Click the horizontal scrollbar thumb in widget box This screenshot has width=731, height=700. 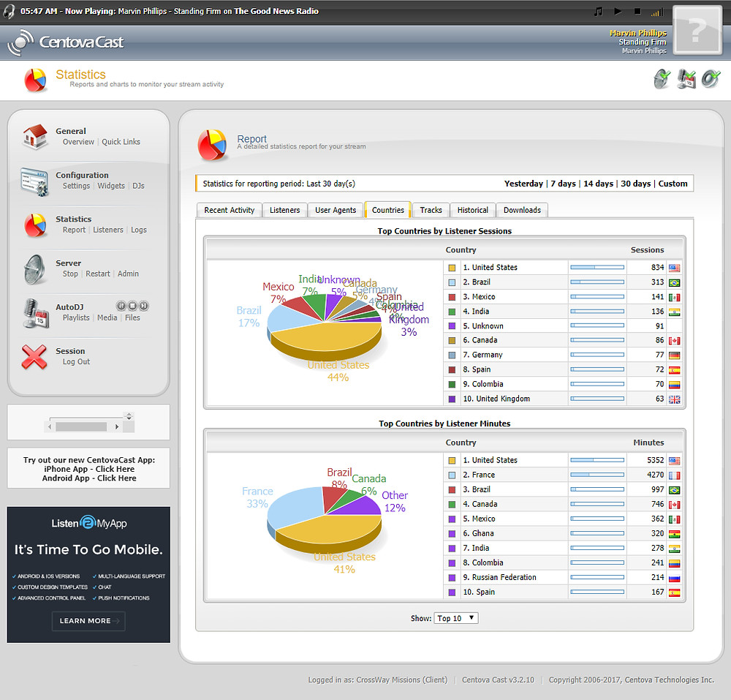(x=81, y=426)
